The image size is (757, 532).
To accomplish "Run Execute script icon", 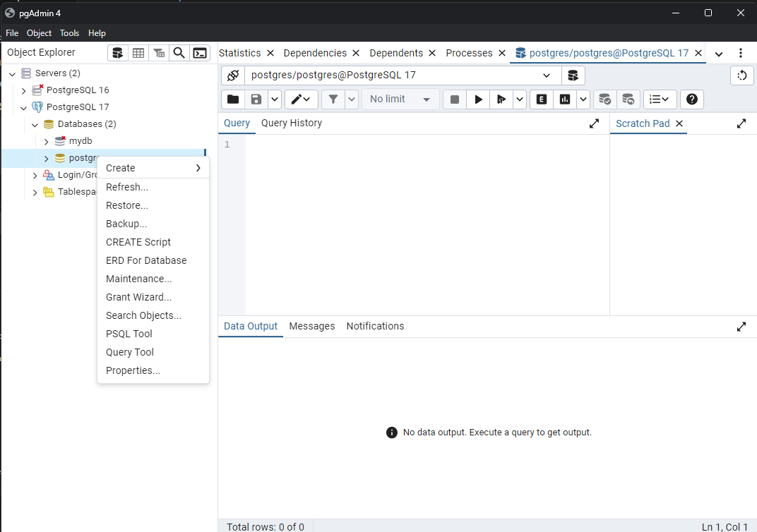I will 501,99.
